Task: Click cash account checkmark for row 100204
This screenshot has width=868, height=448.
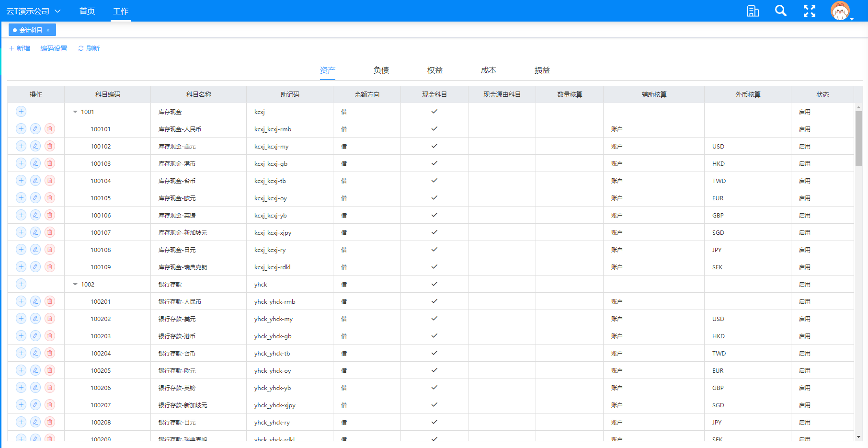Action: pyautogui.click(x=434, y=353)
